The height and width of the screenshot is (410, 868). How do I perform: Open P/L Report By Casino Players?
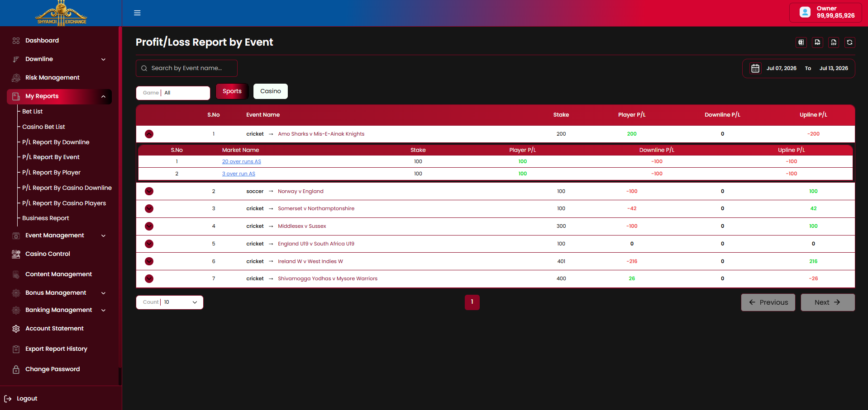[x=64, y=203]
